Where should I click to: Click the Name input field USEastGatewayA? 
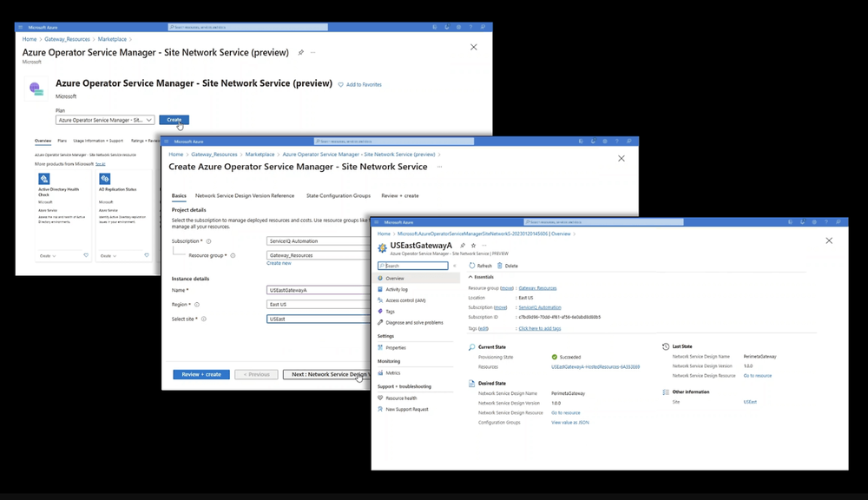pos(319,290)
